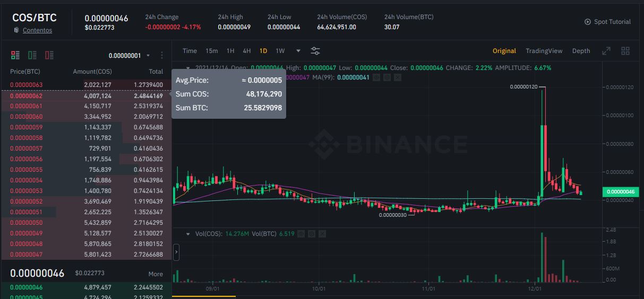This screenshot has height=299, width=644.
Task: Collapse the Vol(COS) indicator pane arrow
Action: coord(187,234)
